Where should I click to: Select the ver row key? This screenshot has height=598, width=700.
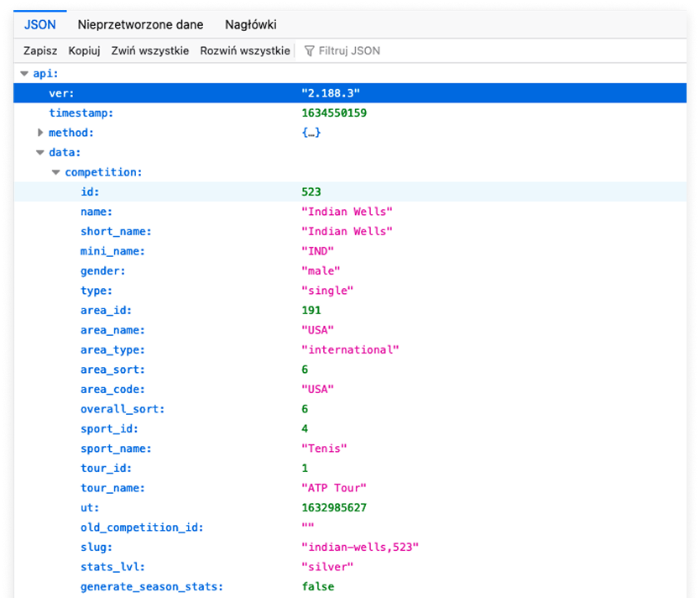[x=61, y=93]
